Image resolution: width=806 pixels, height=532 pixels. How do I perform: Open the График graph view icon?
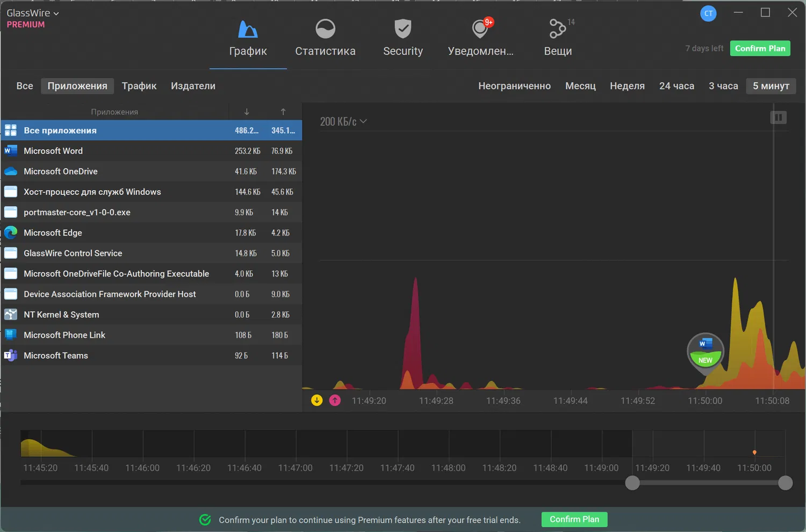[x=248, y=29]
